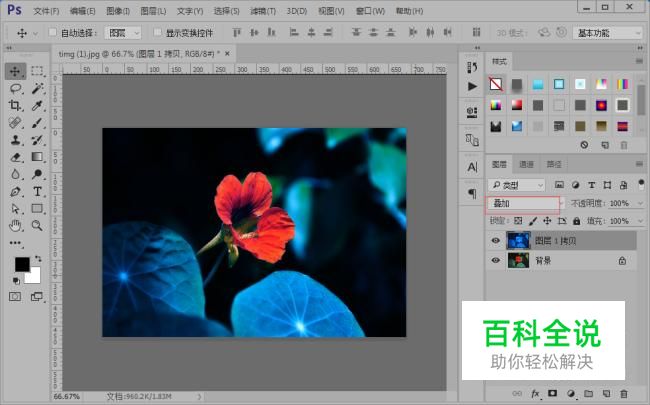Change screen mode icon
The image size is (650, 405).
(x=37, y=296)
